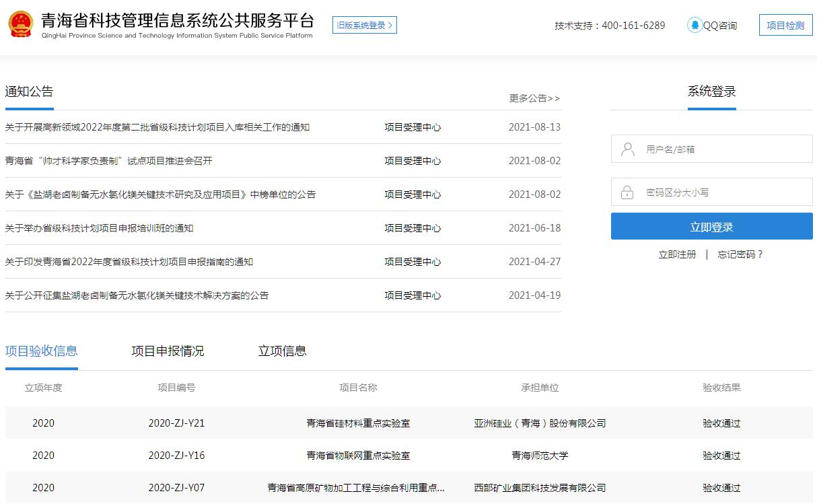Open the 立即注册 registration link
Viewport: 817px width, 504px height.
pos(677,254)
